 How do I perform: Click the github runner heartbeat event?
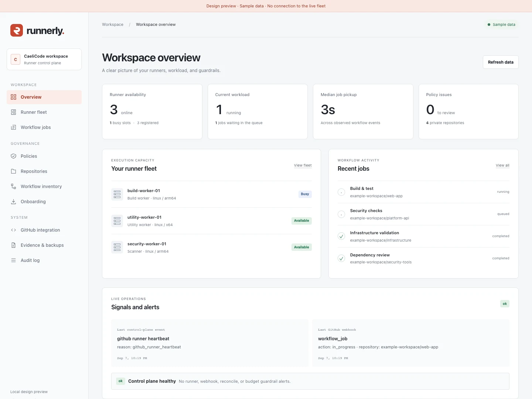click(210, 343)
